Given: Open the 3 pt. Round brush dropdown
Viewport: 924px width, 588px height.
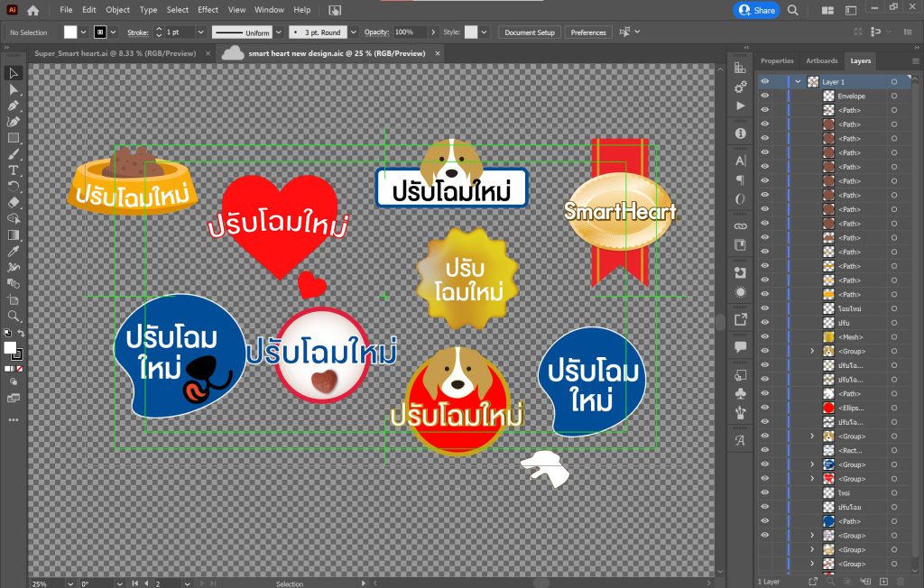Looking at the screenshot, I should pyautogui.click(x=354, y=32).
